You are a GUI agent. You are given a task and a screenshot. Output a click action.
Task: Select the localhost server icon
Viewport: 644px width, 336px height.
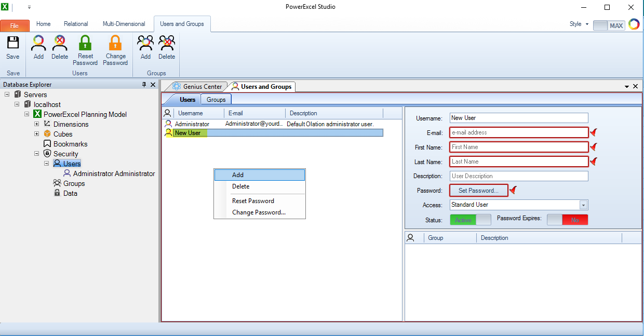coord(28,104)
